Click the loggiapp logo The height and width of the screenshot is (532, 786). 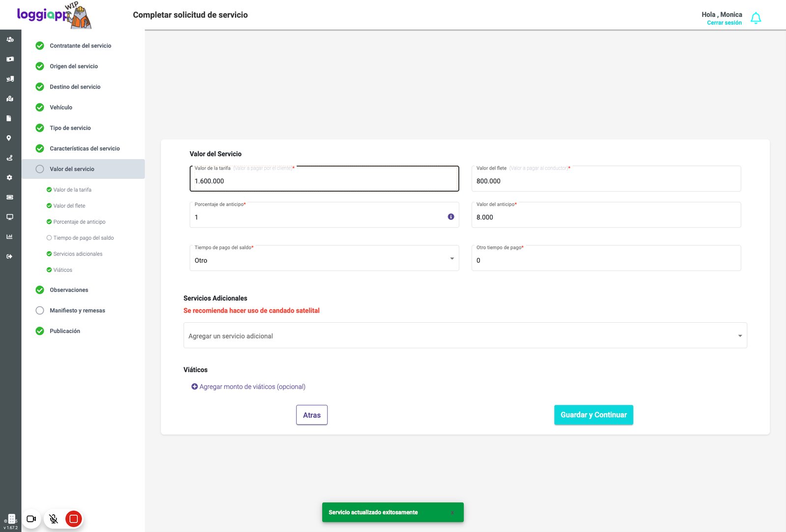(x=54, y=15)
